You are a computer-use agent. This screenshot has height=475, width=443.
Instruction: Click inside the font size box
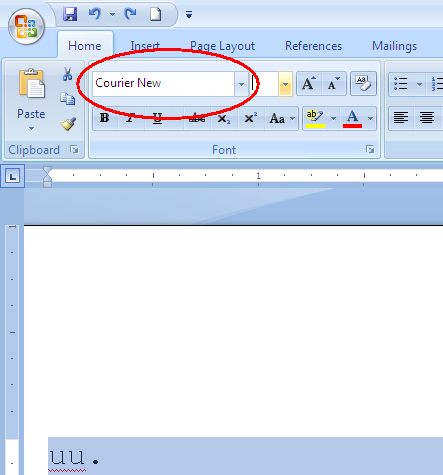pyautogui.click(x=264, y=84)
